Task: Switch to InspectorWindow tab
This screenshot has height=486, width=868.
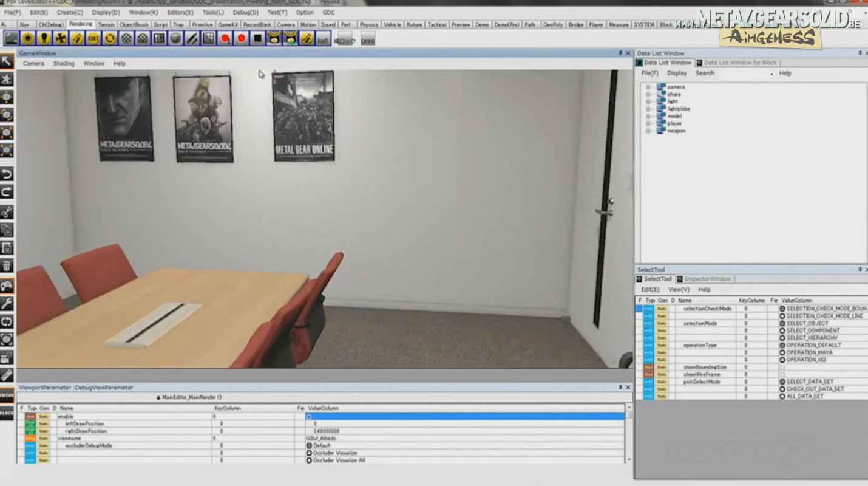Action: point(708,279)
